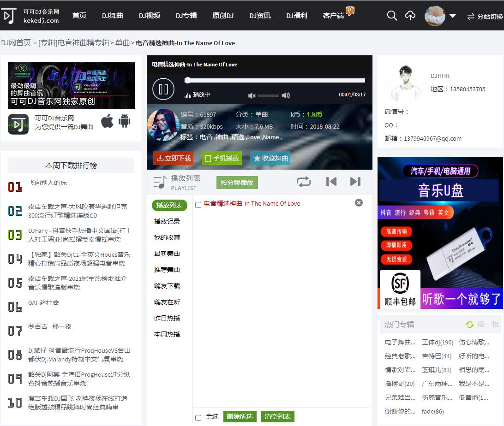Image resolution: width=504 pixels, height=426 pixels.
Task: Pause the currently playing song
Action: point(163,89)
